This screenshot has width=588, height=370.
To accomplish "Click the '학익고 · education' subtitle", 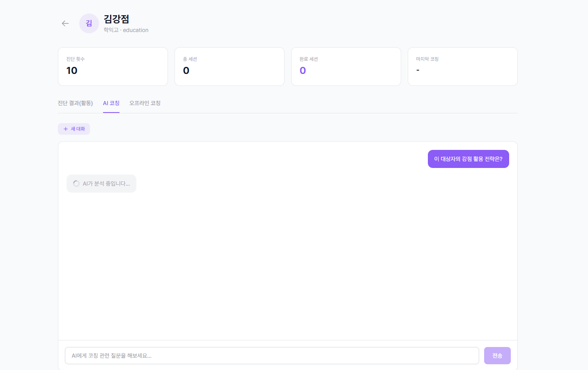I will click(126, 30).
